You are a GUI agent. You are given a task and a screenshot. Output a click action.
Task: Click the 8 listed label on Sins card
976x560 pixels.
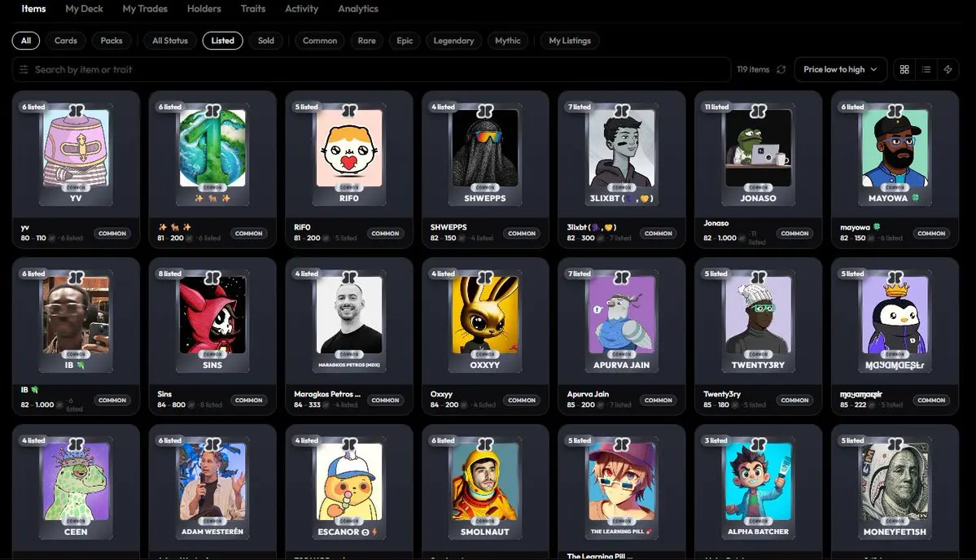click(x=170, y=273)
